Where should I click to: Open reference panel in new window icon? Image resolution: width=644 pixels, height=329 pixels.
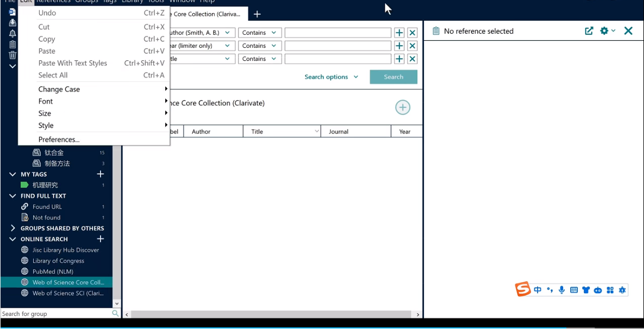pyautogui.click(x=589, y=31)
